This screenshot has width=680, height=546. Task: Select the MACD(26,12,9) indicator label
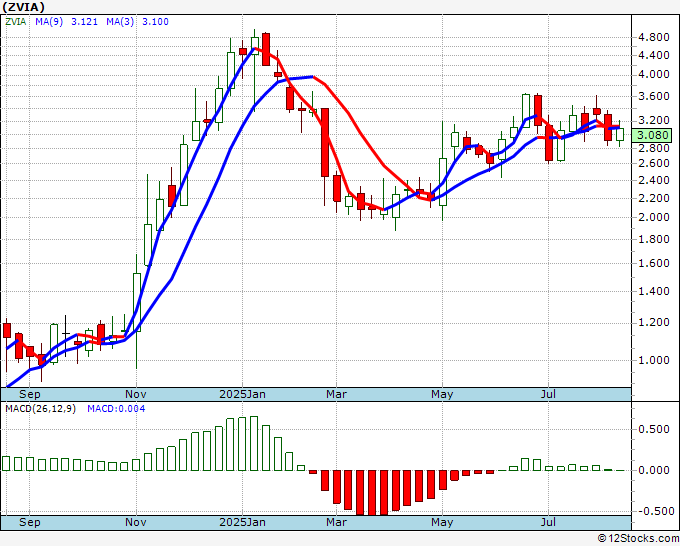(41, 409)
